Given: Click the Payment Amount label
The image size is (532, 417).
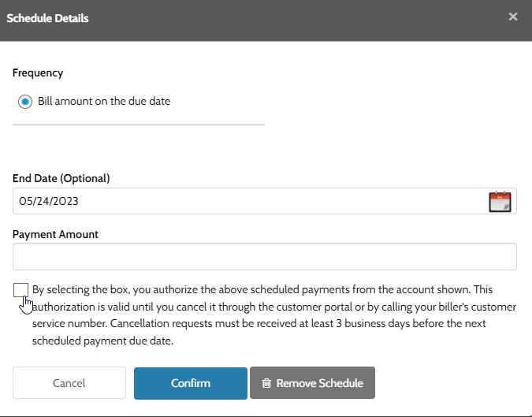Looking at the screenshot, I should [x=55, y=234].
